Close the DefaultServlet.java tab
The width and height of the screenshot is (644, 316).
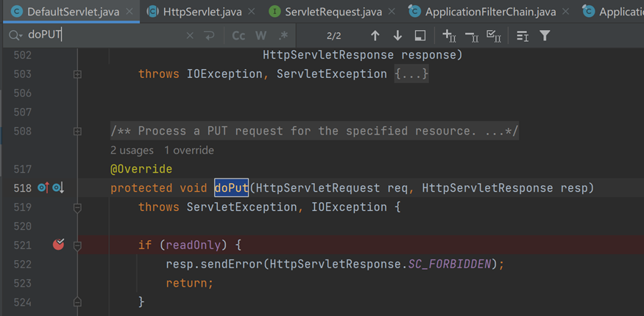point(130,12)
